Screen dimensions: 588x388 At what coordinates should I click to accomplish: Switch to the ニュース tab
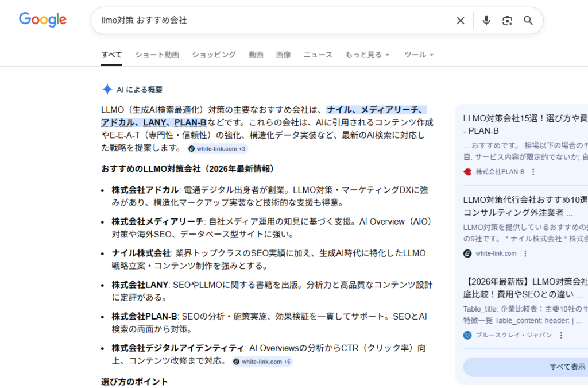[318, 55]
